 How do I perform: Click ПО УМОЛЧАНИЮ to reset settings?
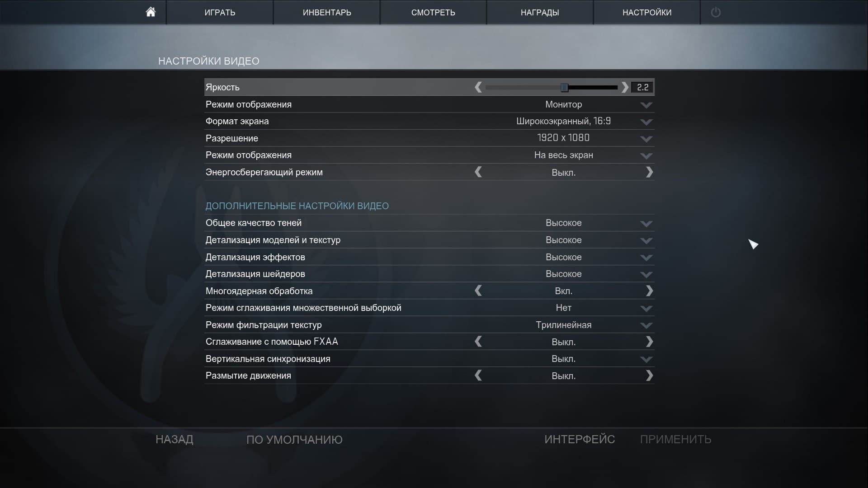coord(294,440)
